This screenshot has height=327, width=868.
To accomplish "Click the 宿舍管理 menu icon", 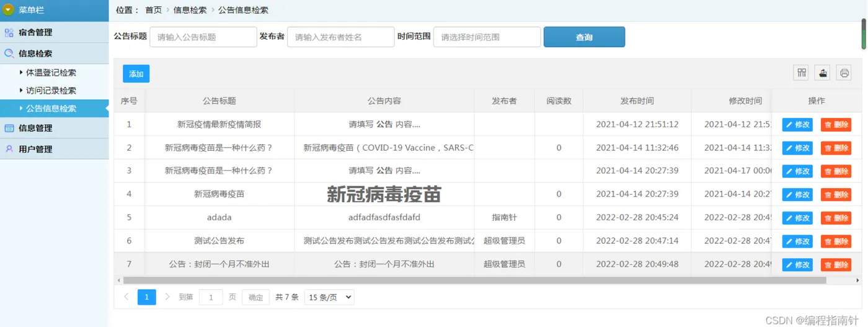I will pyautogui.click(x=9, y=32).
